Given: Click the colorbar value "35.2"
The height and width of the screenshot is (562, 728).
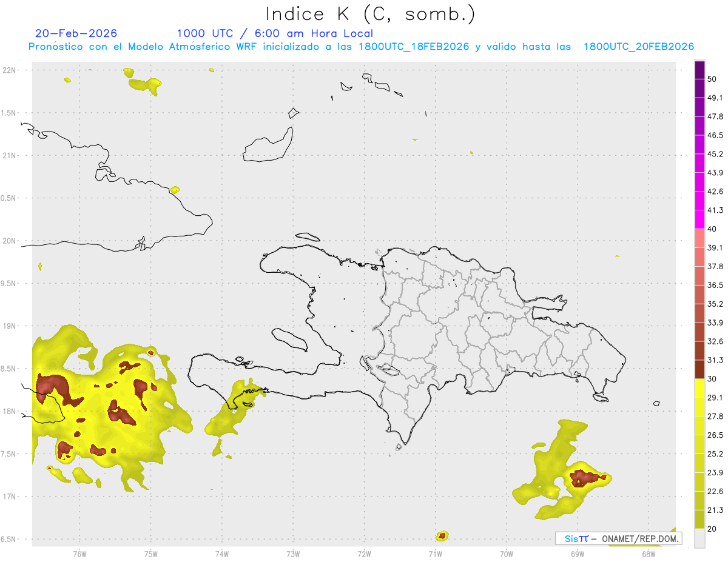Looking at the screenshot, I should [715, 304].
